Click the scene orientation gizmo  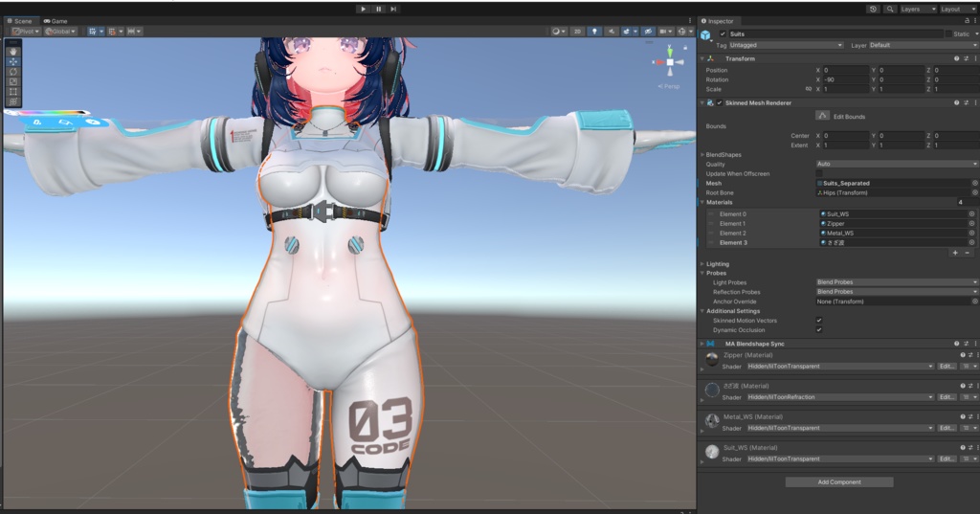[x=669, y=62]
